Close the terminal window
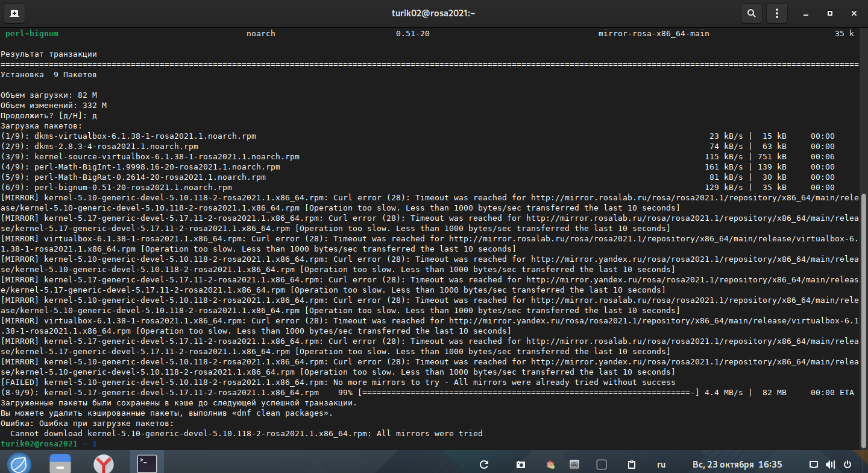This screenshot has width=868, height=473. click(853, 13)
